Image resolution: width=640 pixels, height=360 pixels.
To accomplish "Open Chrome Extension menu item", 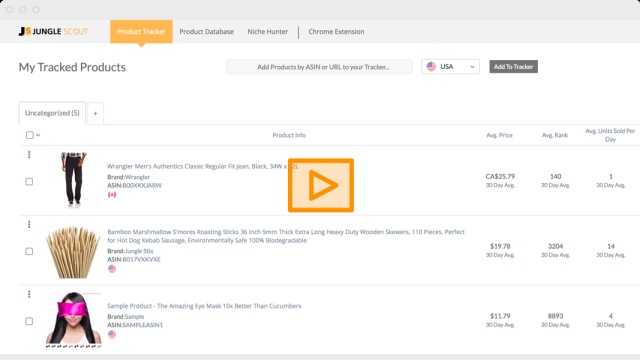I will click(x=336, y=31).
